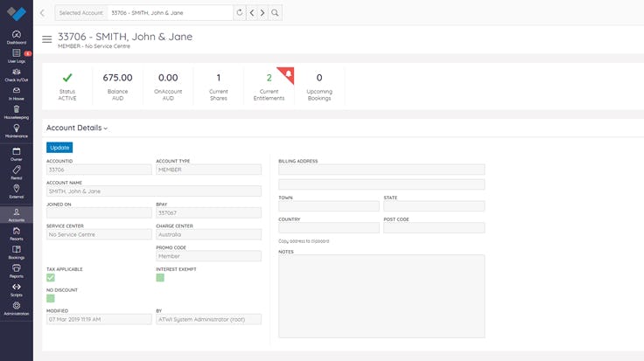Click the Post Code field

click(x=434, y=227)
